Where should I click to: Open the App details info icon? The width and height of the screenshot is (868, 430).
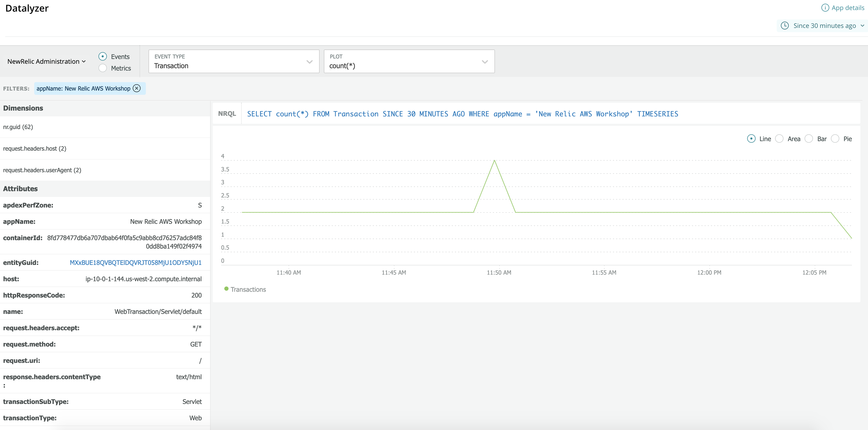tap(825, 8)
